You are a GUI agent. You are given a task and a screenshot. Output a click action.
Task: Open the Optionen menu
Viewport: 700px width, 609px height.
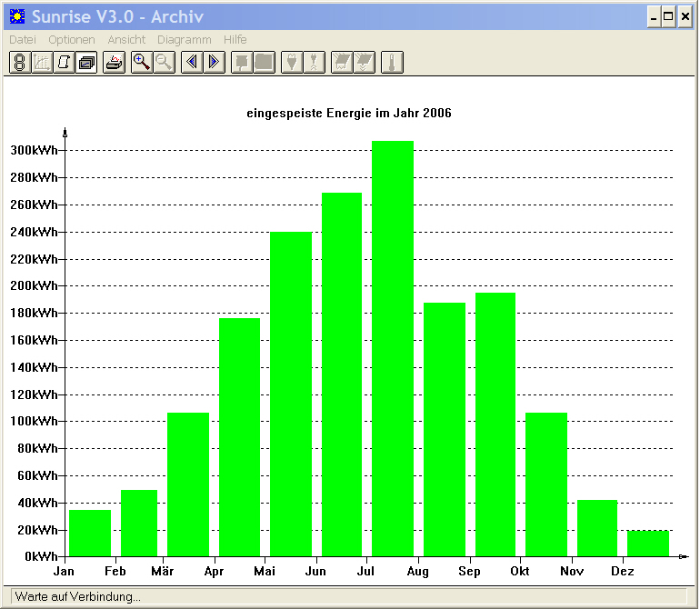tap(72, 40)
